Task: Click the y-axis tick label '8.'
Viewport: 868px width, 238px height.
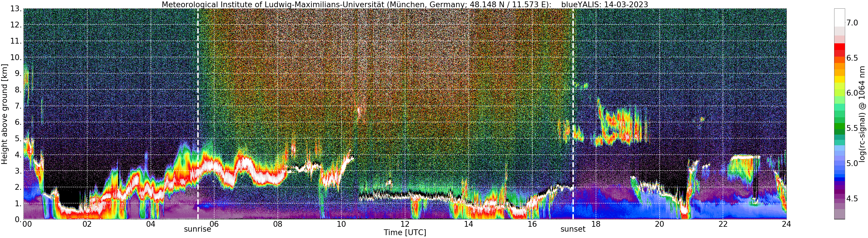Action: coord(18,90)
